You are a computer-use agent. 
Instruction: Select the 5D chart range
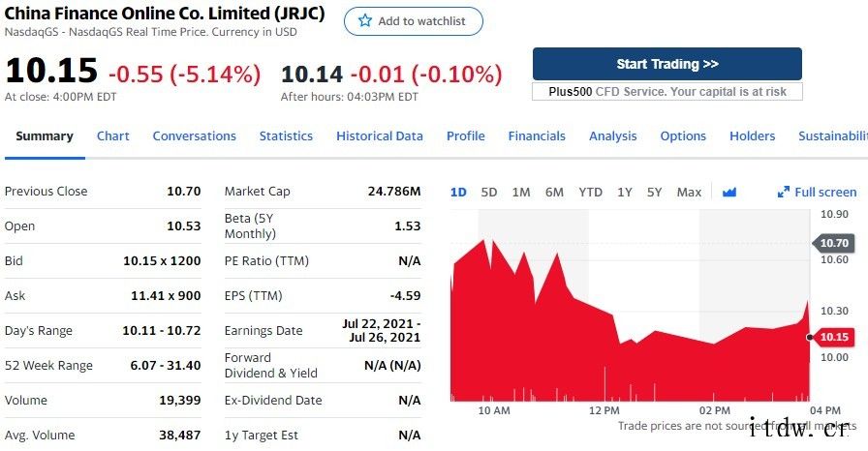pyautogui.click(x=489, y=192)
